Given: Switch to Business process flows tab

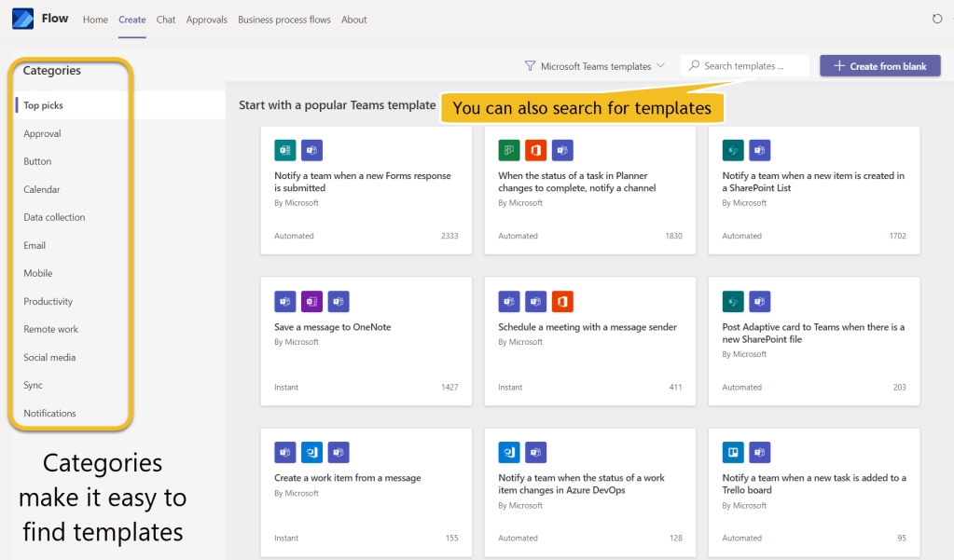Looking at the screenshot, I should tap(283, 20).
